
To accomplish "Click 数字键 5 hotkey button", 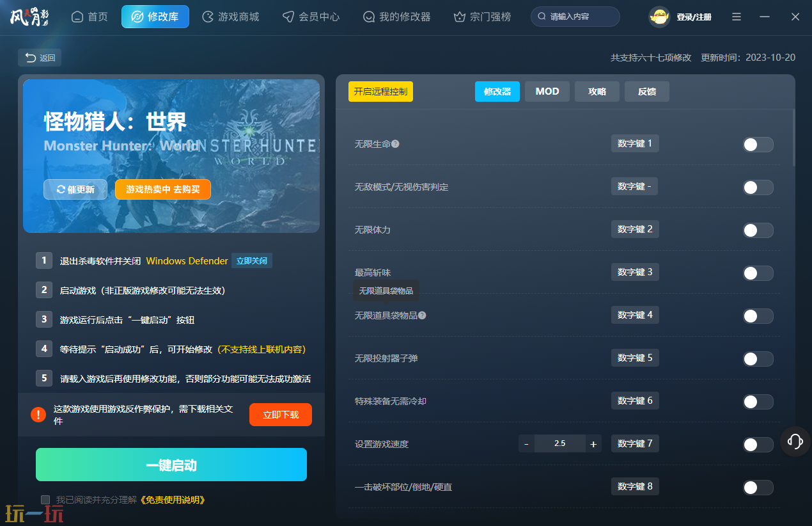I will pyautogui.click(x=635, y=358).
